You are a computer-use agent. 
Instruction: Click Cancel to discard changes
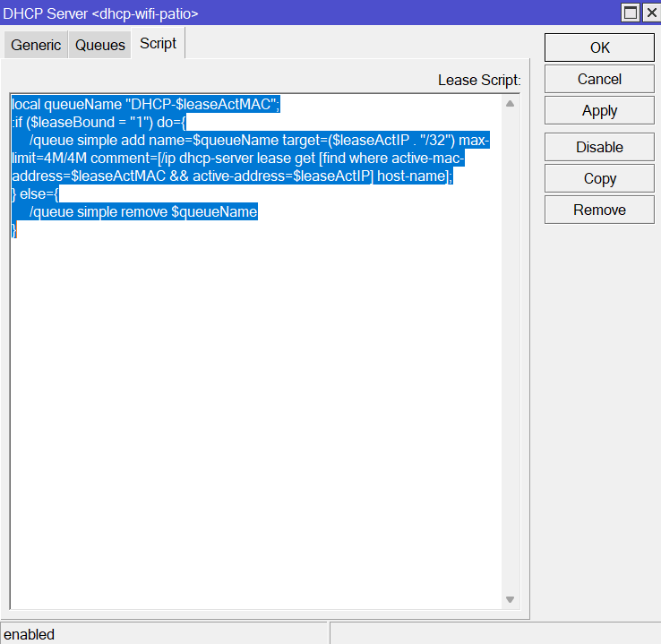599,80
